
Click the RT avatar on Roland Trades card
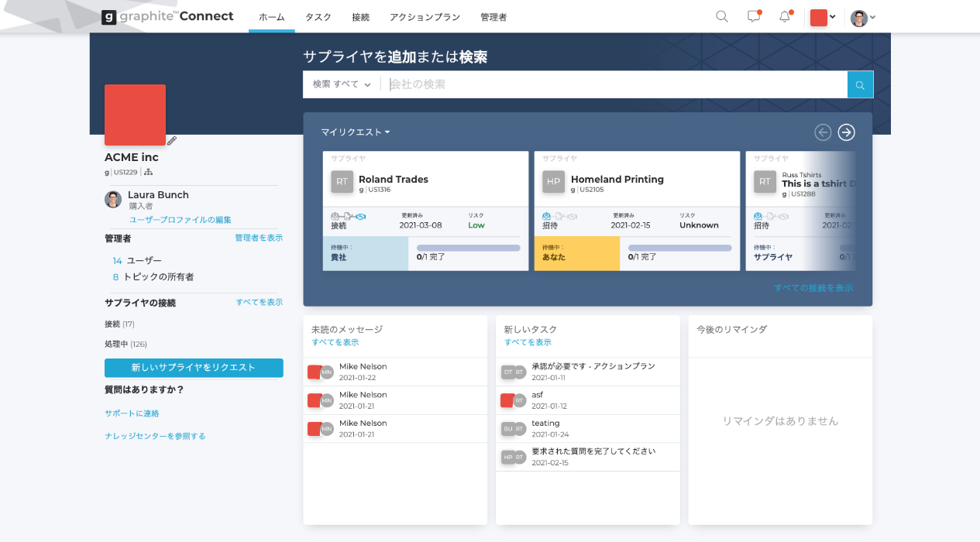pos(342,182)
